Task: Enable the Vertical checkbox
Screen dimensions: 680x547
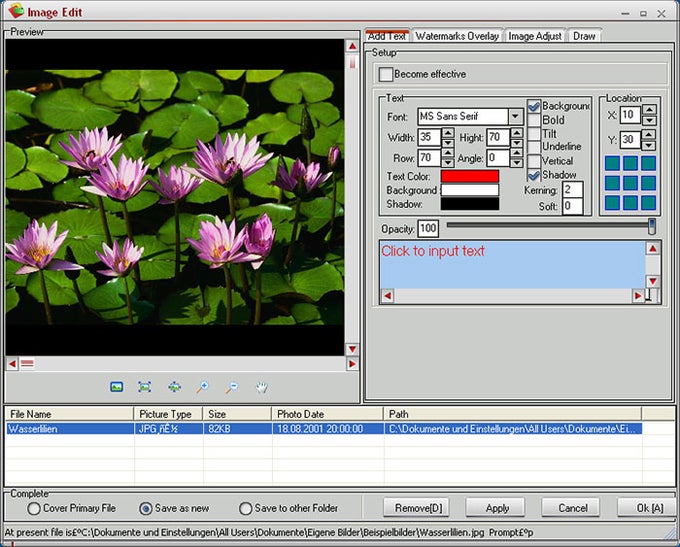Action: (x=534, y=161)
